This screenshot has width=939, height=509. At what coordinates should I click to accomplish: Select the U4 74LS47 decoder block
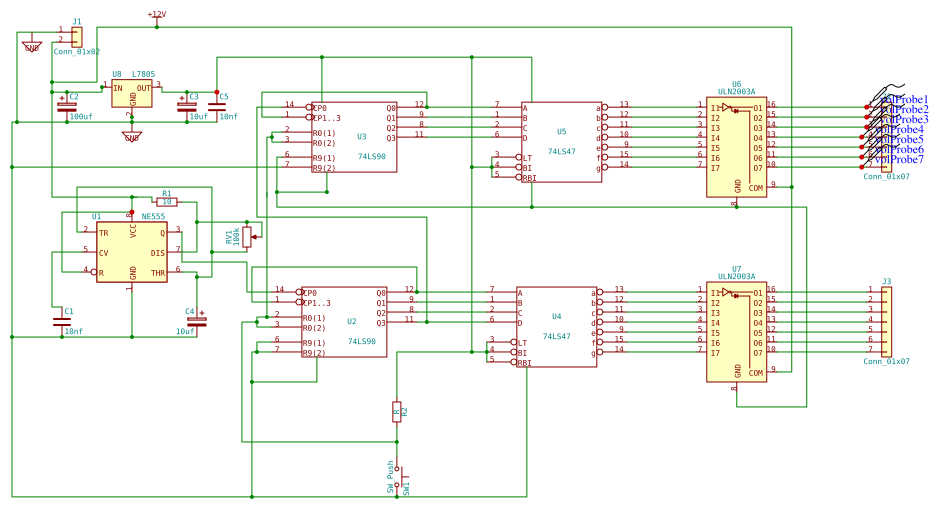(556, 326)
